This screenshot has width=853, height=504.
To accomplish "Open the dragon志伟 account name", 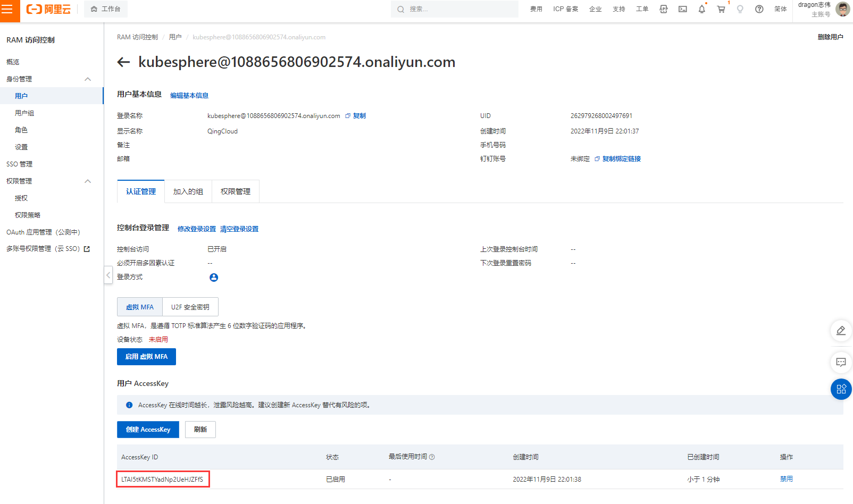I will point(814,5).
